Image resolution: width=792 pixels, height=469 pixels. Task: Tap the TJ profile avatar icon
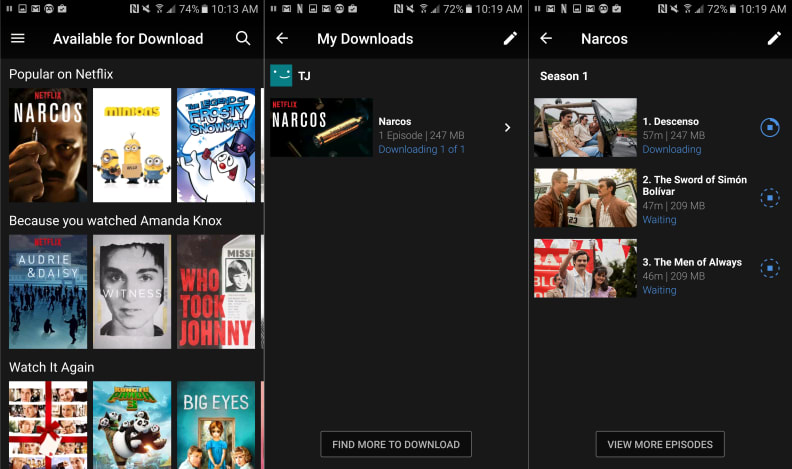(x=281, y=76)
